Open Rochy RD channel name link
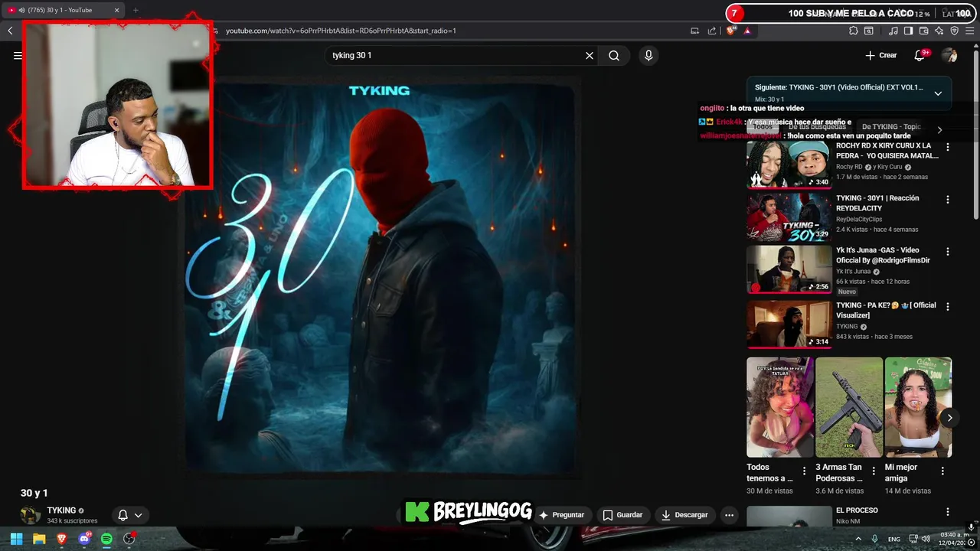 (849, 167)
